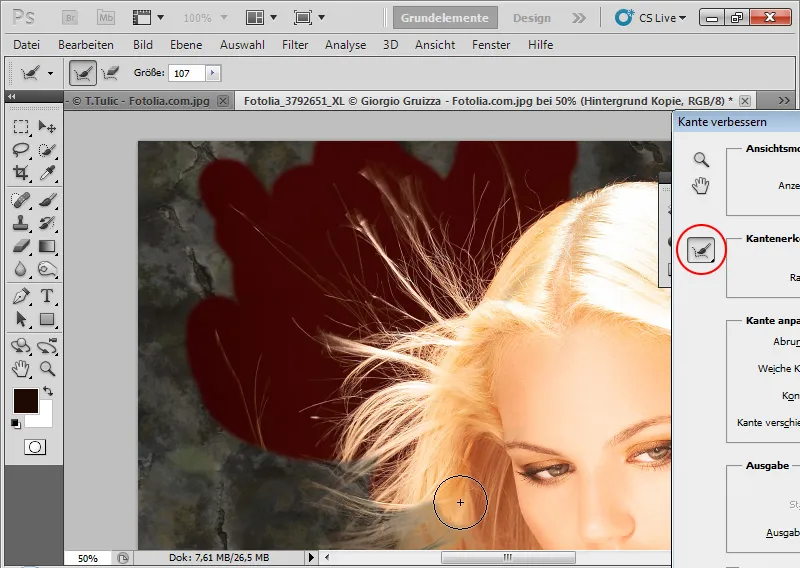Select the Brush tool in toolbox
Screen dimensions: 800x568
[47, 200]
